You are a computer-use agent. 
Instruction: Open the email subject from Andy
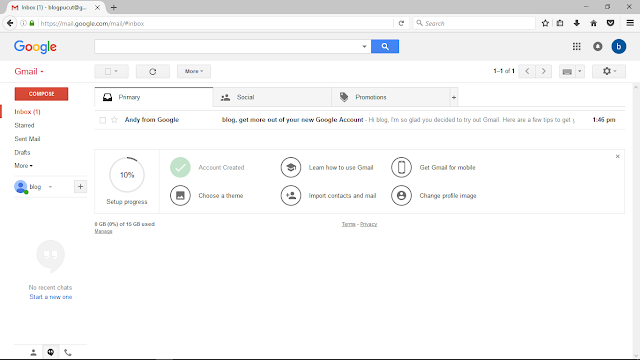(x=292, y=120)
